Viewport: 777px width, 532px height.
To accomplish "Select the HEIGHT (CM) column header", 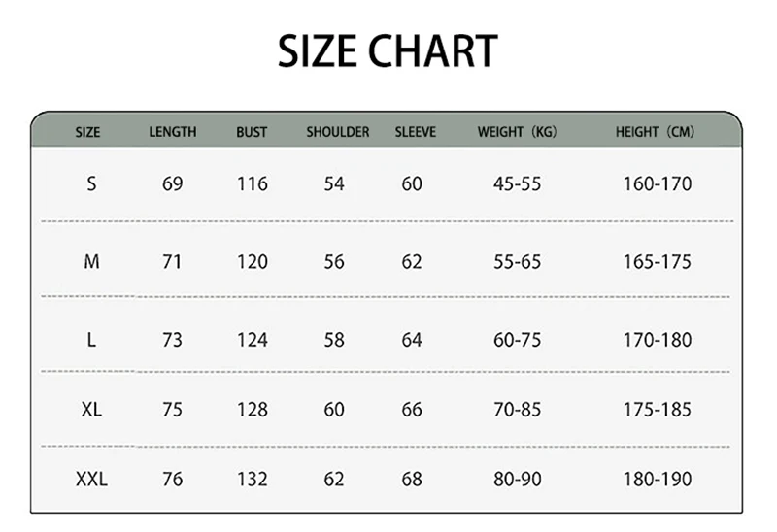I will [655, 132].
